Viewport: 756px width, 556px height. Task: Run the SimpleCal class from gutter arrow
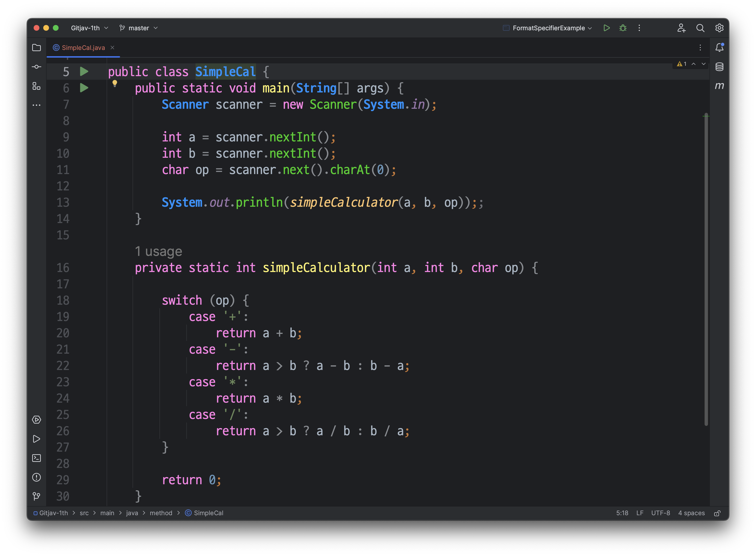pyautogui.click(x=84, y=71)
